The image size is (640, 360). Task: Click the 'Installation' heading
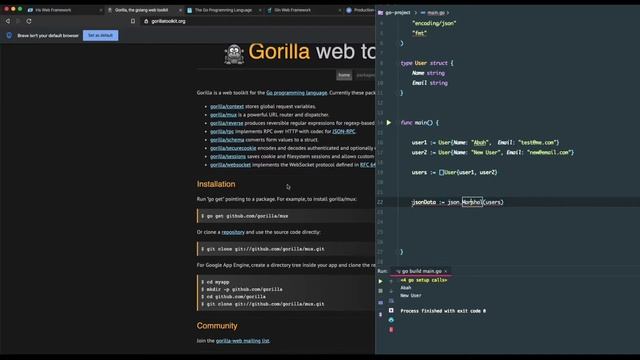(x=216, y=184)
